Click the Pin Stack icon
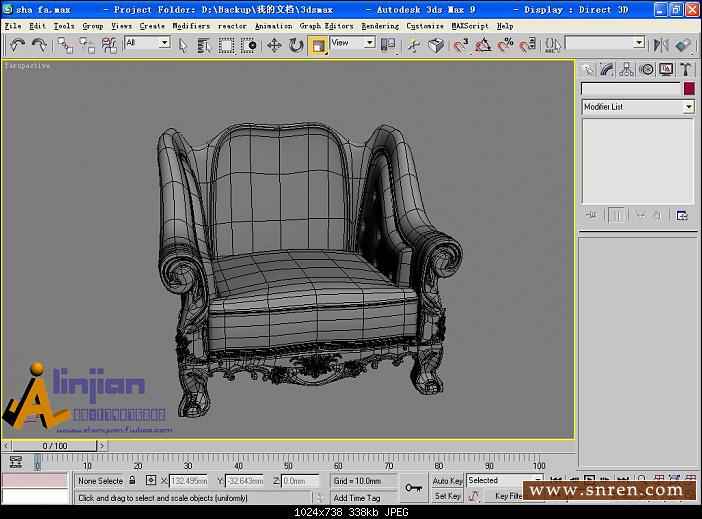The image size is (702, 519). [591, 216]
